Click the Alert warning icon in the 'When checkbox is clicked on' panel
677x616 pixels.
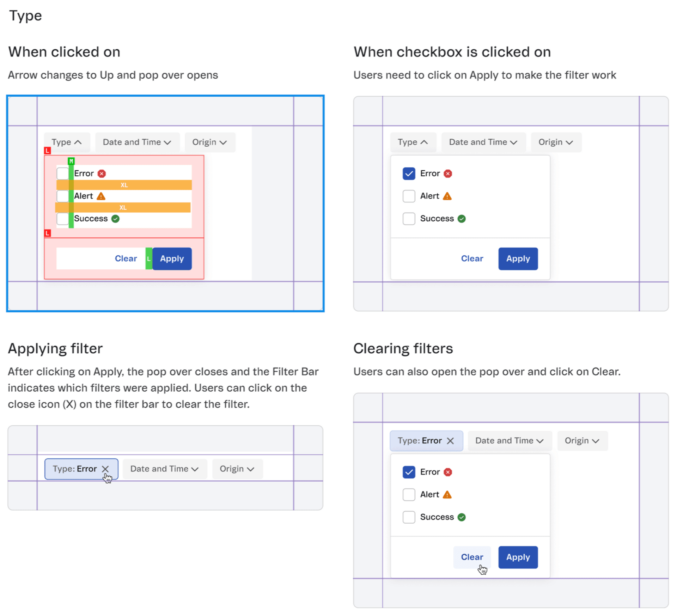(447, 196)
